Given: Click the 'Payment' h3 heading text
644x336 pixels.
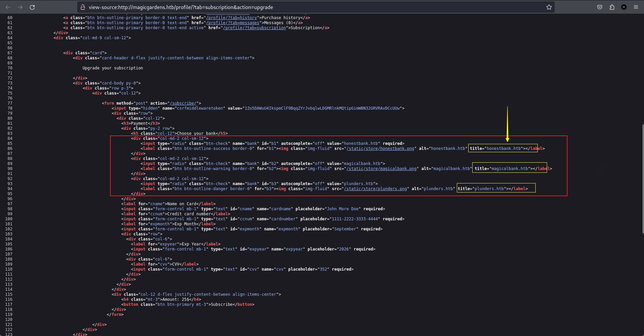Looking at the screenshot, I should (140, 123).
